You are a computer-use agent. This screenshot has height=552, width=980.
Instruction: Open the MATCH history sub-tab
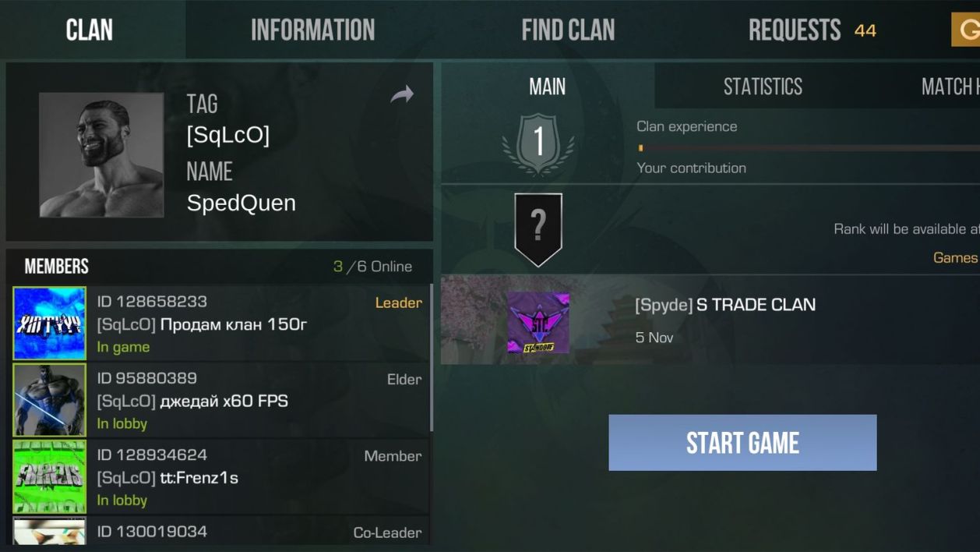click(950, 87)
